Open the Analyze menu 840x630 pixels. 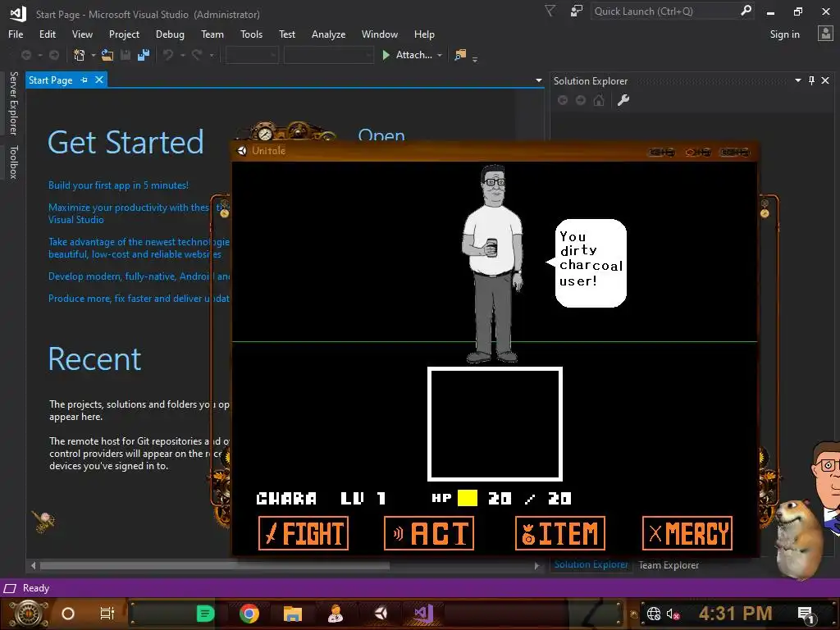[x=328, y=34]
